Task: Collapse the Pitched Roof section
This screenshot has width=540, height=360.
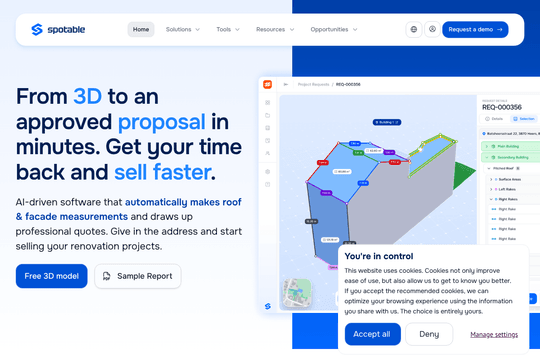Action: tap(489, 168)
